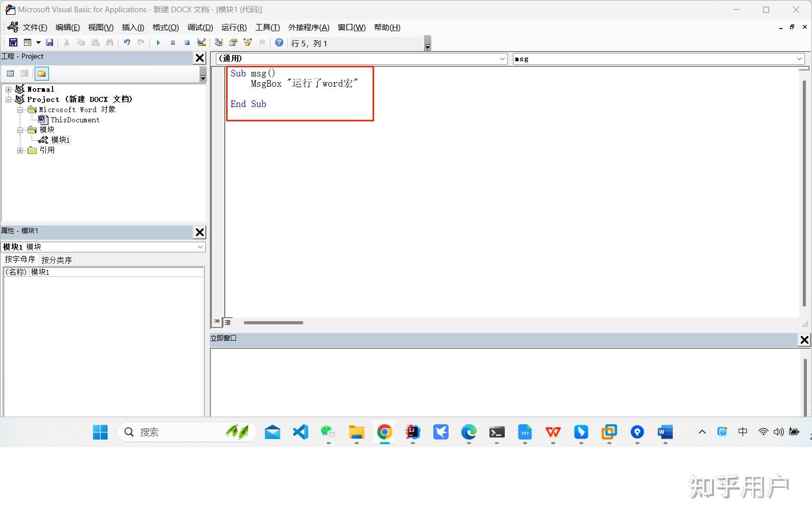The image size is (812, 515).
Task: Open the 运行(R) menu
Action: point(234,28)
